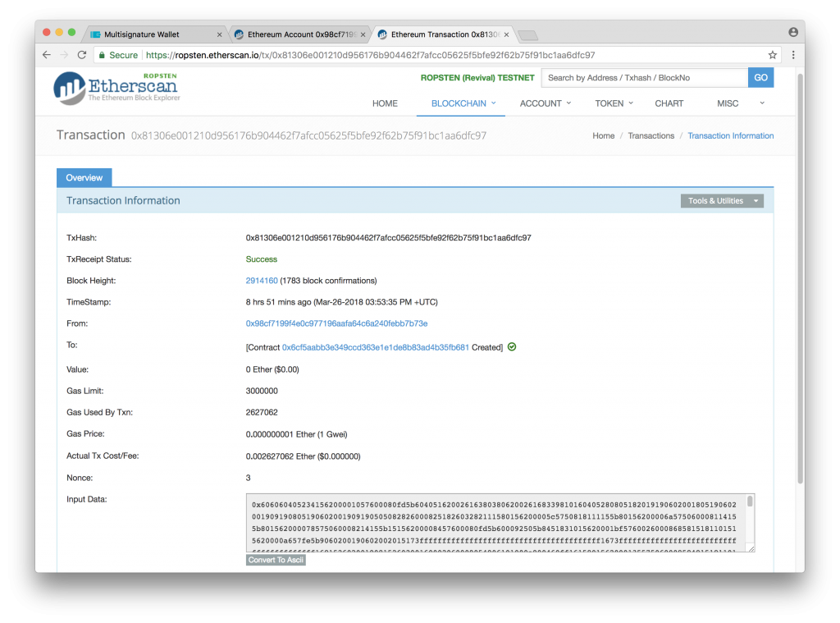Viewport: 840px width, 623px height.
Task: Click the TimeStamp value Mar-26-2018
Action: pos(342,302)
